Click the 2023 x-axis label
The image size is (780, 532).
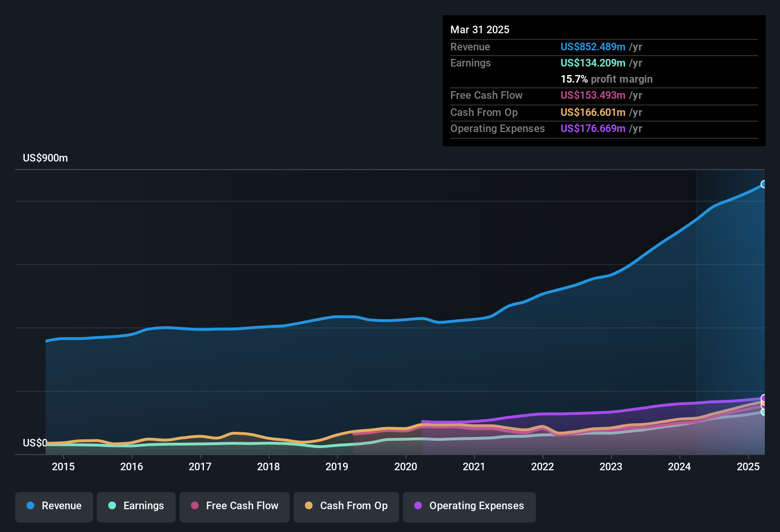611,467
